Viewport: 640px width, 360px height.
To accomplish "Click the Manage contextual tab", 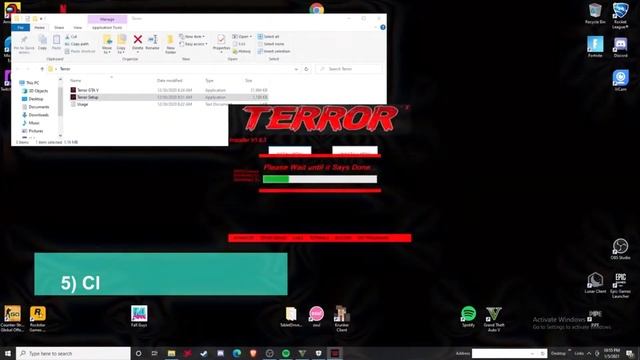I will [x=107, y=19].
